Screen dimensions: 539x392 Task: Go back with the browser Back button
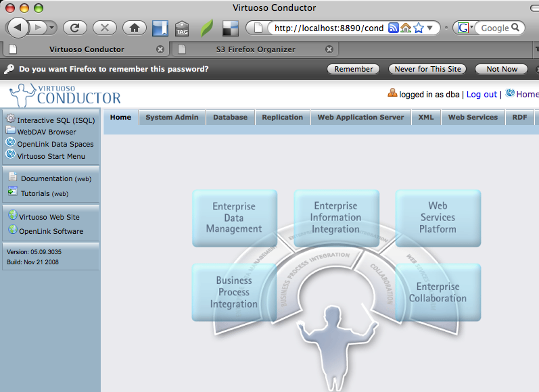18,28
